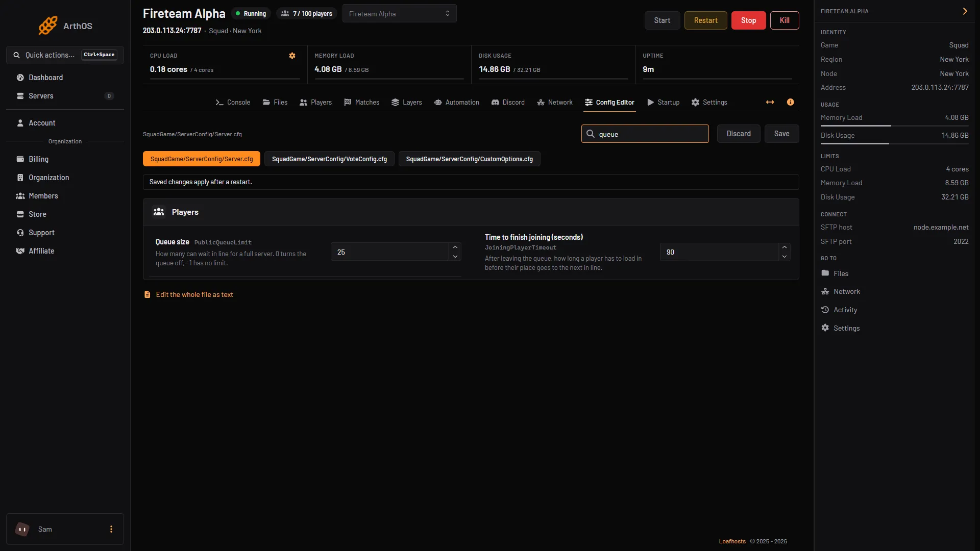Switch to the Players tab
The height and width of the screenshot is (551, 980).
tap(315, 103)
